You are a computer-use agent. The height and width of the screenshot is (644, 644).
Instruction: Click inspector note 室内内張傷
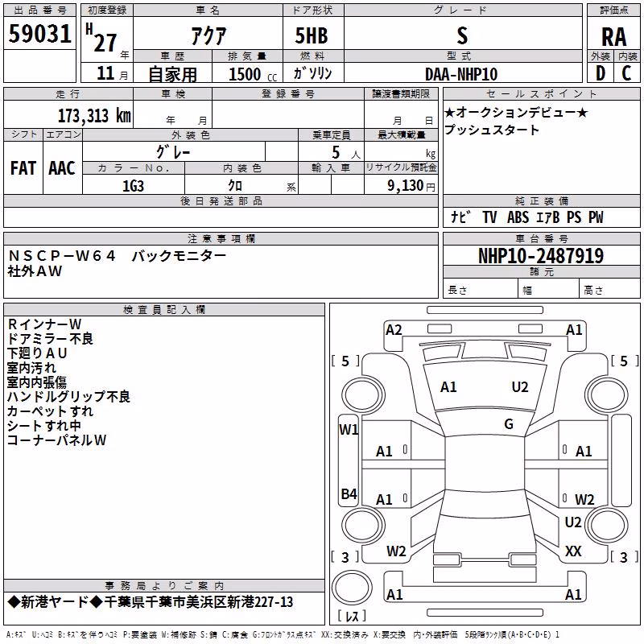coord(37,382)
